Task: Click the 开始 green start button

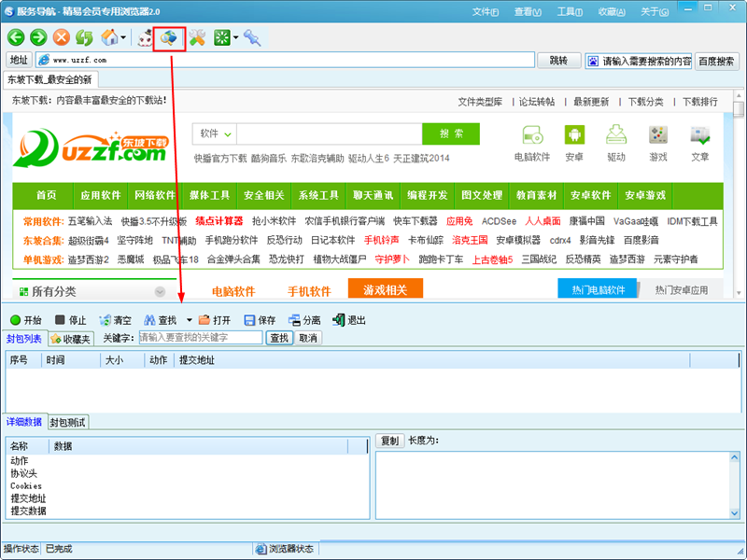Action: click(x=25, y=320)
